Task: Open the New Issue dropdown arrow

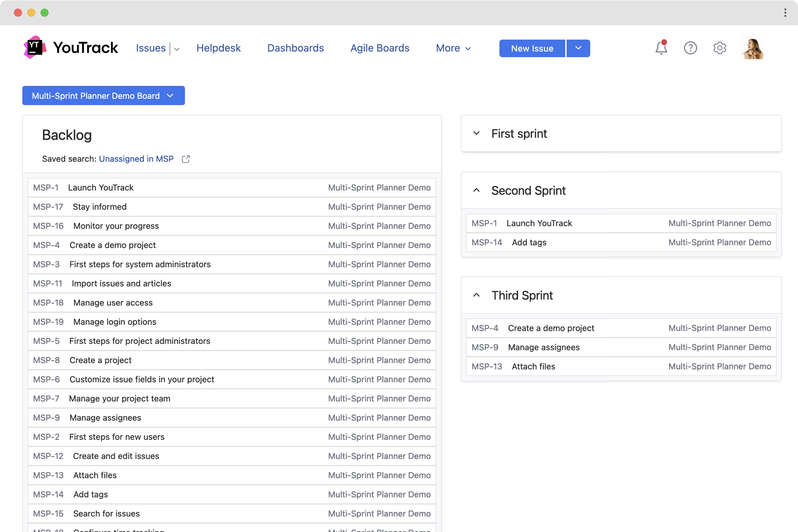Action: 578,48
